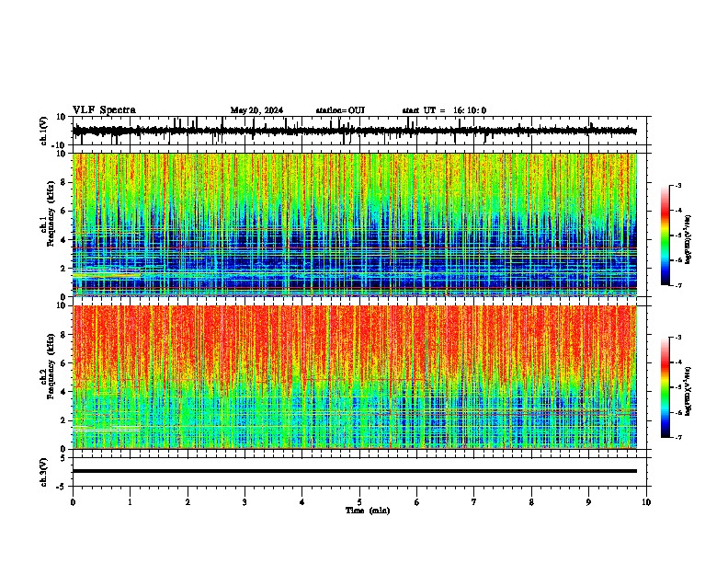Click the ch.1 voltage waveform trace panel
Image resolution: width=728 pixels, height=563 pixels.
358,131
